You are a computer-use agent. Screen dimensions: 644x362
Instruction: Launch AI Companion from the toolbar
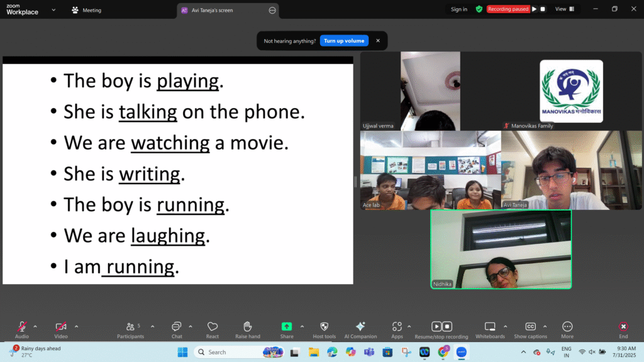tap(360, 327)
